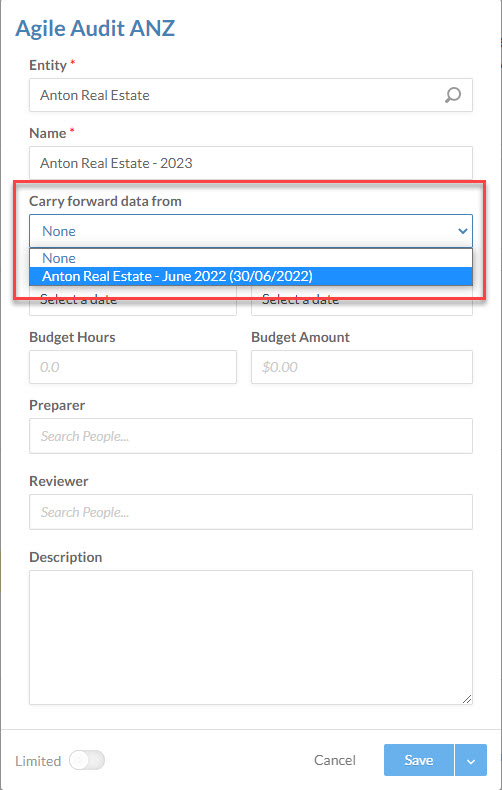Click the chevron on the carry forward select

[x=462, y=231]
